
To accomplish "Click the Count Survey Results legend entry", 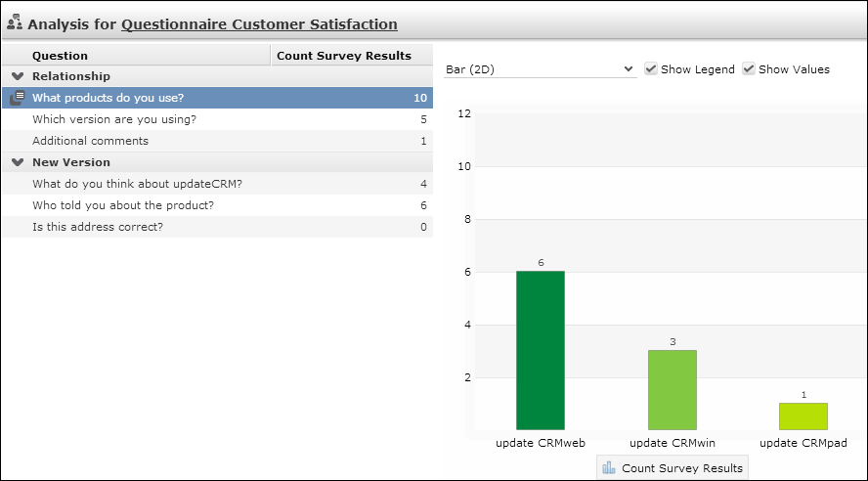I will [673, 467].
